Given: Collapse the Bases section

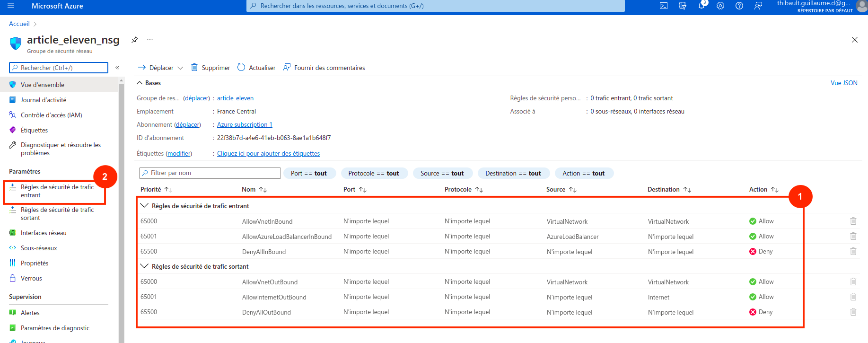Looking at the screenshot, I should 140,83.
